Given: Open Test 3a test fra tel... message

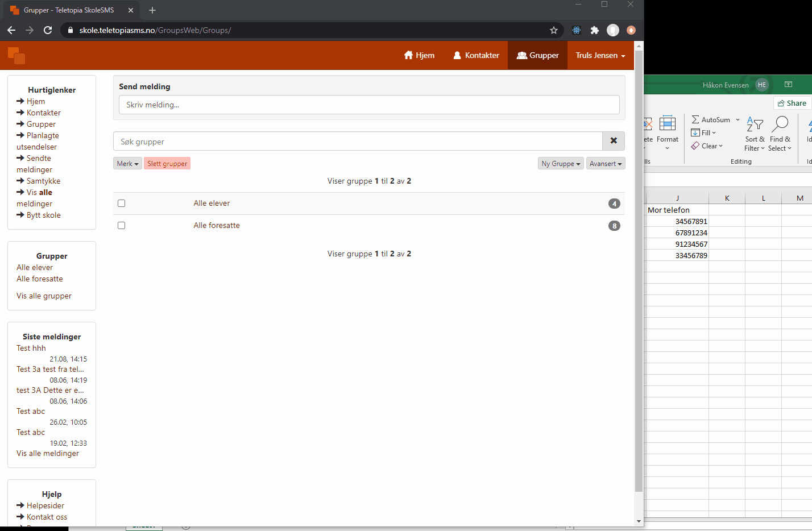Looking at the screenshot, I should tap(50, 369).
